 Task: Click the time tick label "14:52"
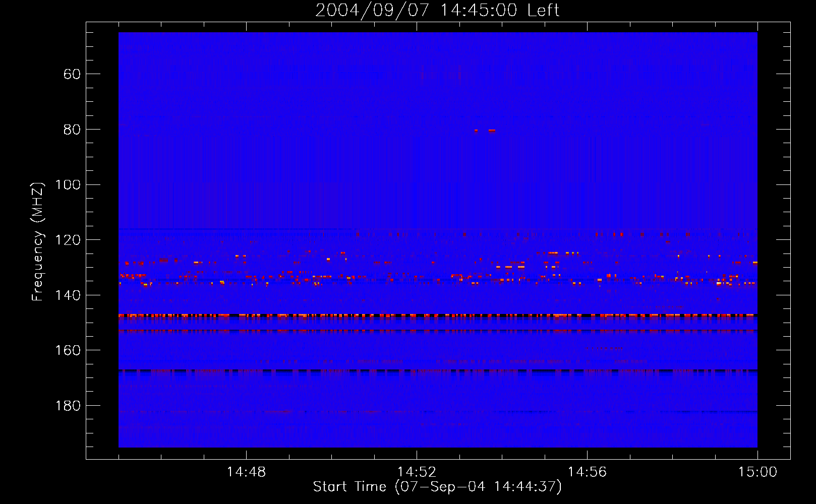click(417, 472)
